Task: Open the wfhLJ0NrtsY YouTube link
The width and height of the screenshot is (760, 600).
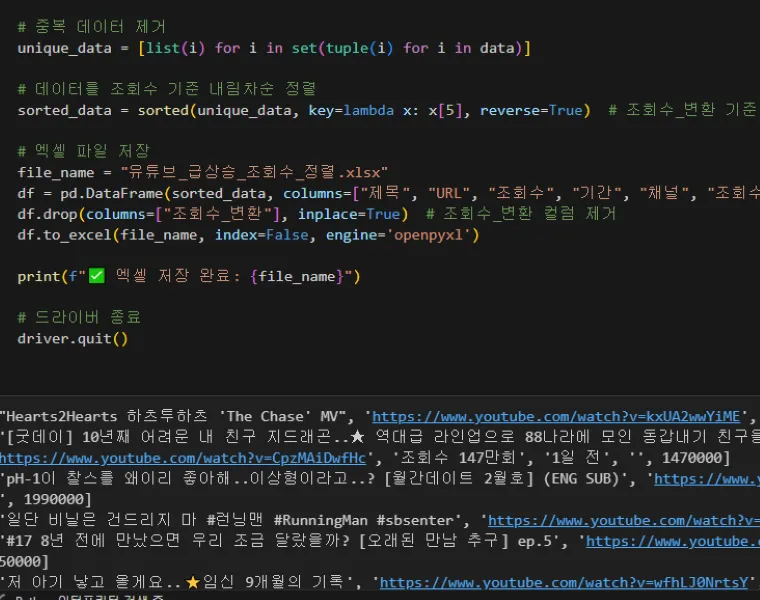Action: point(565,582)
